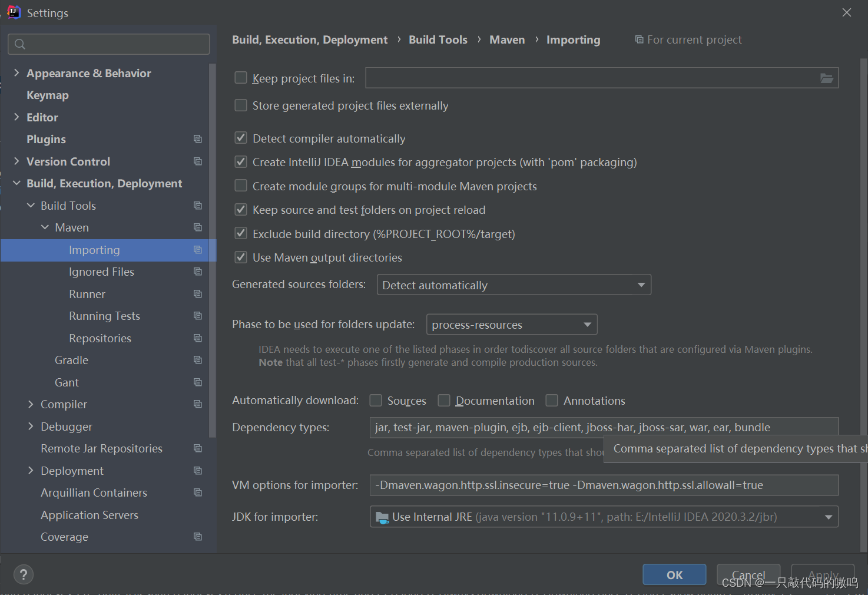Click the project-level icon beside Ignored Files
This screenshot has width=868, height=595.
click(198, 272)
